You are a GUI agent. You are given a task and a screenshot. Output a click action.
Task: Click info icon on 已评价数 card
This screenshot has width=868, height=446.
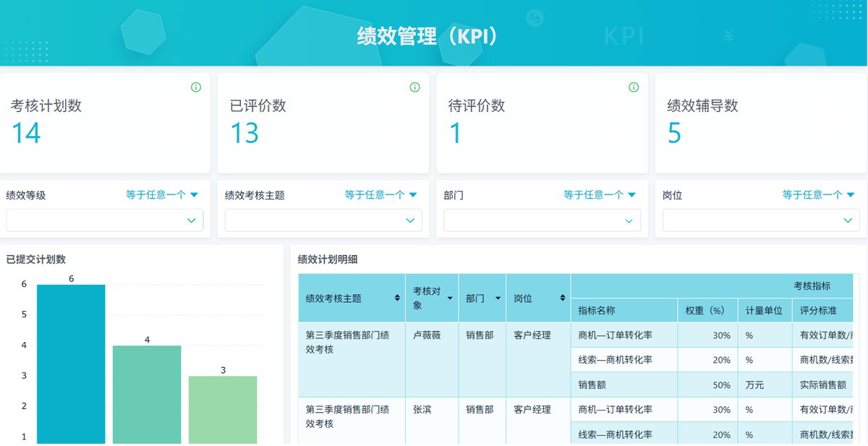(x=414, y=87)
